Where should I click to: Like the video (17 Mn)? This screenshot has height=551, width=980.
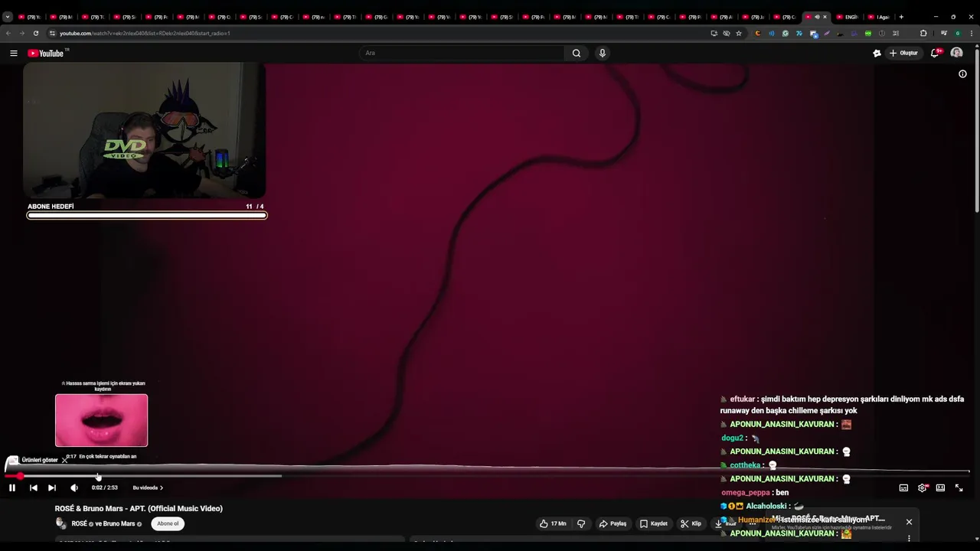[x=553, y=523]
